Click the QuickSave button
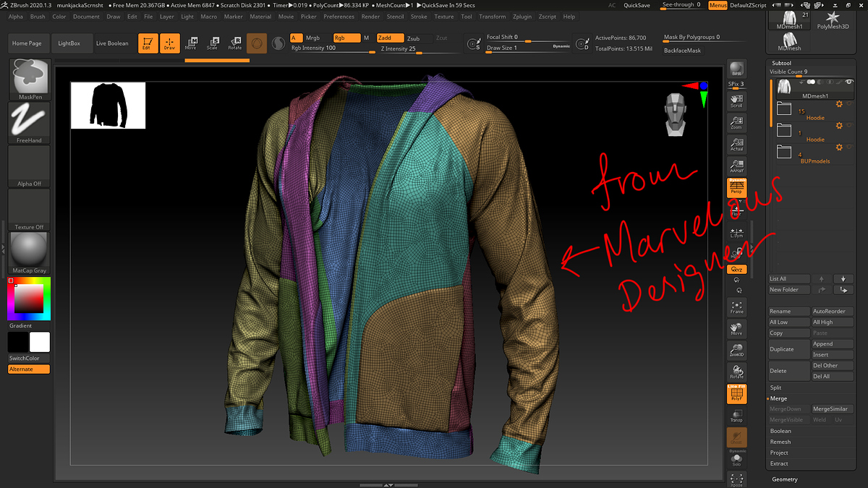The width and height of the screenshot is (868, 488). [637, 5]
